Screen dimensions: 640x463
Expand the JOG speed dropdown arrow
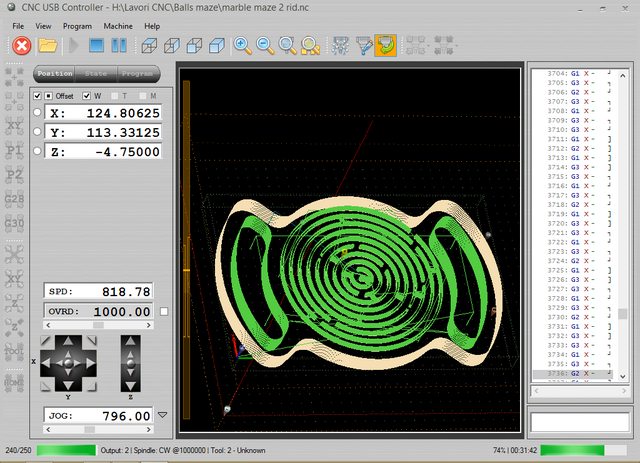[163, 415]
